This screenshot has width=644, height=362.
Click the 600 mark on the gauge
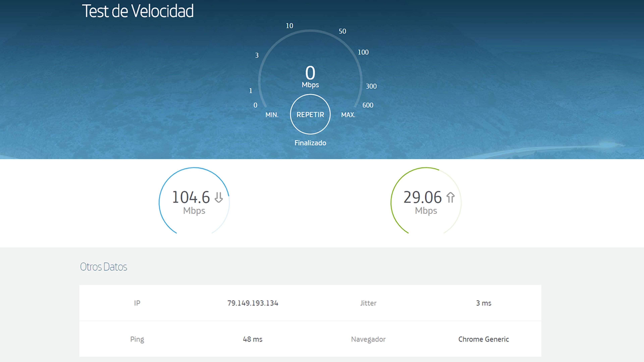(x=368, y=105)
